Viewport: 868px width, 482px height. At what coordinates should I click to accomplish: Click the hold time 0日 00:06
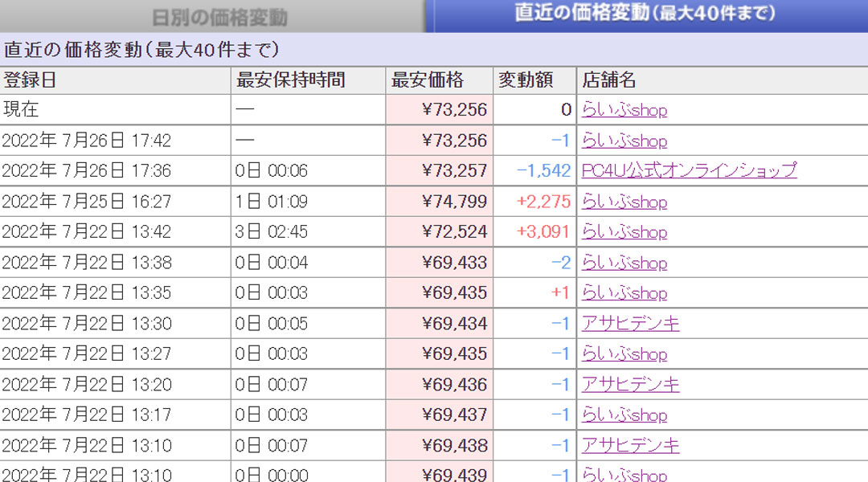(x=271, y=170)
